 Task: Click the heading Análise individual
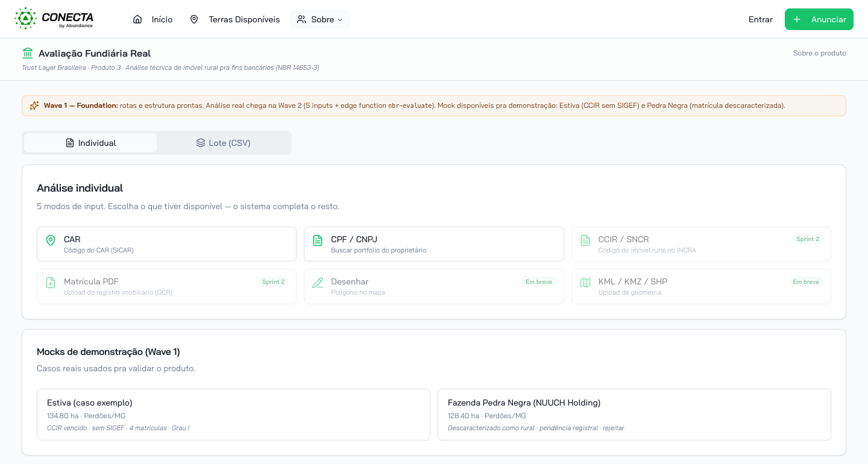(x=80, y=188)
